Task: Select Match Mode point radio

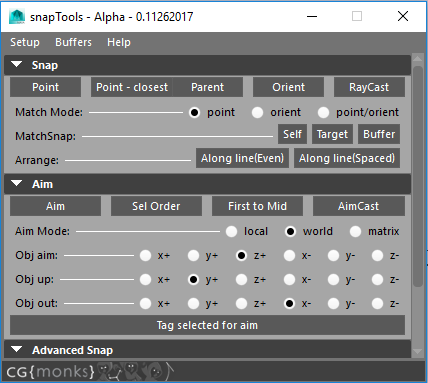Action: 194,113
